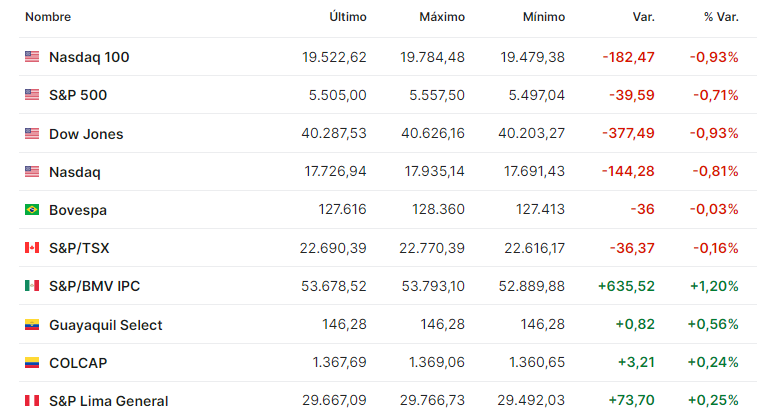Viewport: 757px width, 416px height.
Task: Click the US flag beside Dow Jones
Action: pyautogui.click(x=32, y=133)
